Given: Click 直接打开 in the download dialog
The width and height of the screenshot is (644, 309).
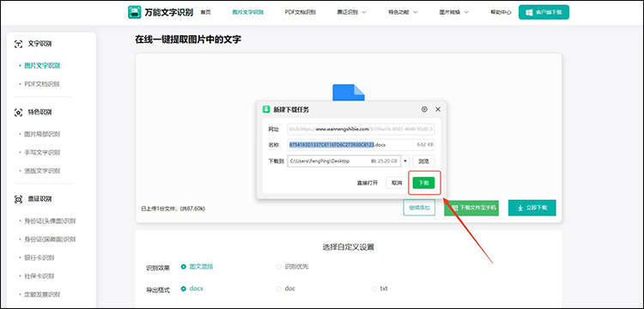Looking at the screenshot, I should pos(368,183).
